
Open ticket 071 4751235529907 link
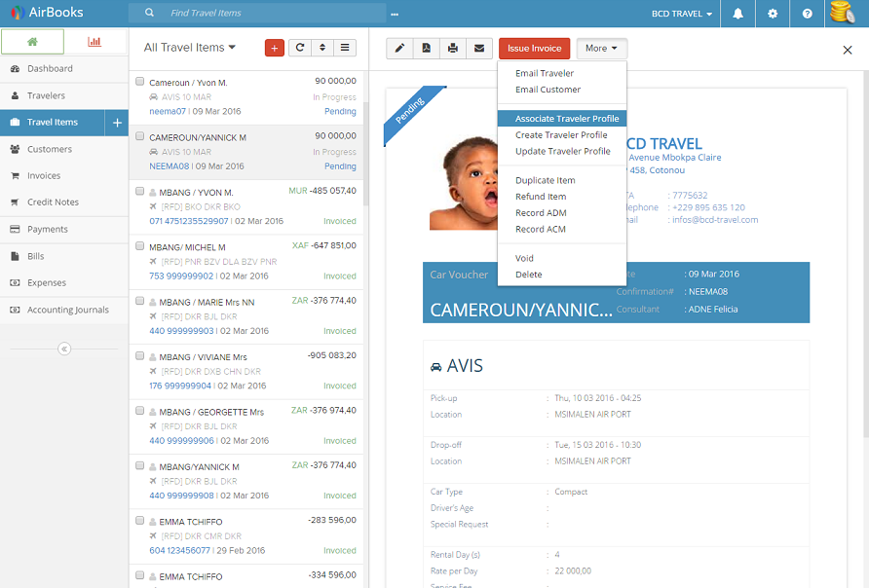[x=188, y=221]
